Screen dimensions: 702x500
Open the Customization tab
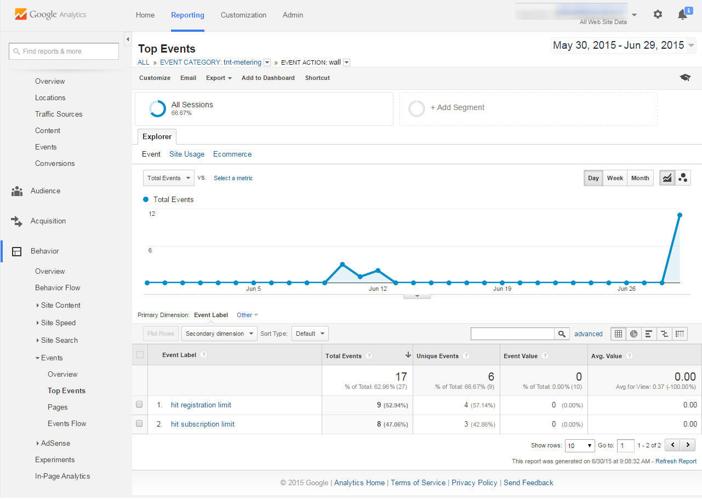(x=243, y=15)
